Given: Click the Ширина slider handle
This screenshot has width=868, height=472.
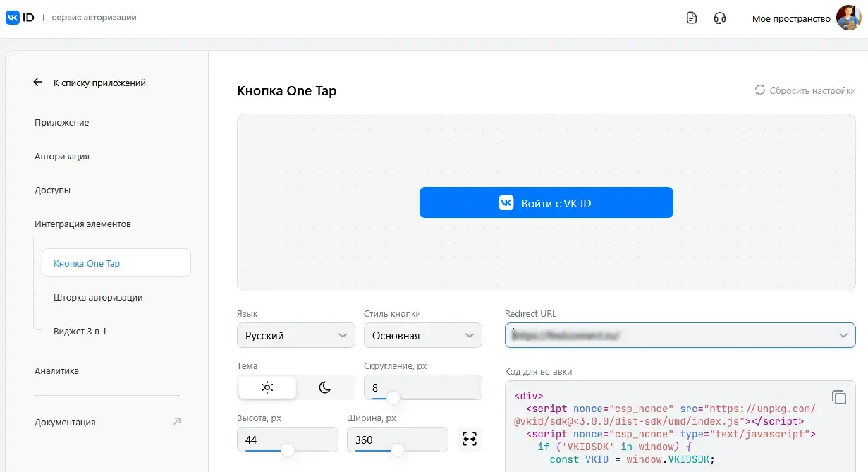Looking at the screenshot, I should [398, 450].
